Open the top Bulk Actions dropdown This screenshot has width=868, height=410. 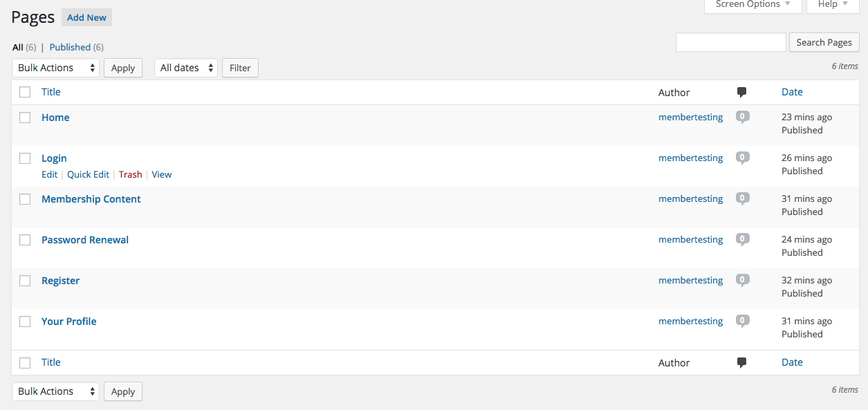click(x=55, y=68)
